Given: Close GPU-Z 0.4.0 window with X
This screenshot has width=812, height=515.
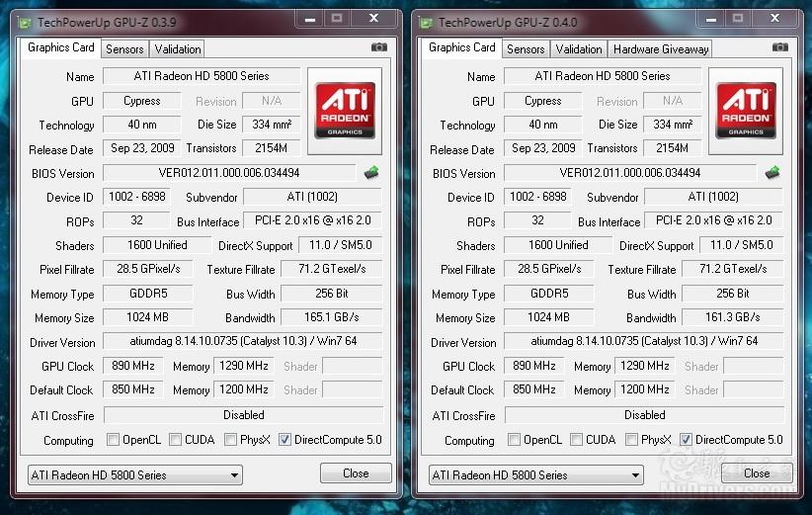Looking at the screenshot, I should [774, 19].
